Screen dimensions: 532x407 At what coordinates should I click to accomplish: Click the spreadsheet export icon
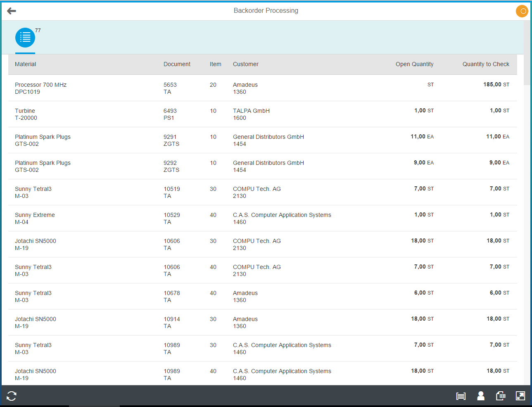(501, 396)
